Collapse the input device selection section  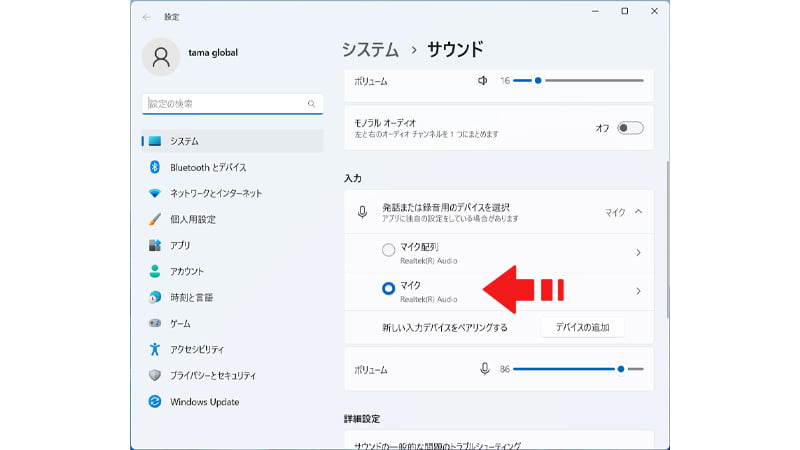[x=638, y=212]
